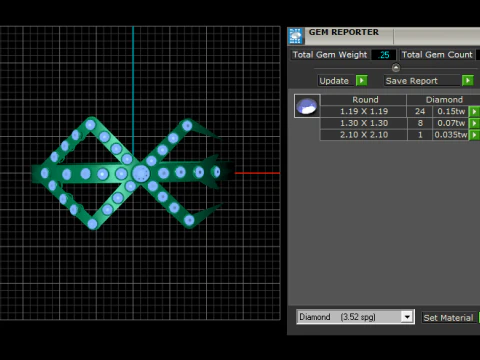This screenshot has height=360, width=480.
Task: Click the Total Gem Weight value field
Action: 384,55
